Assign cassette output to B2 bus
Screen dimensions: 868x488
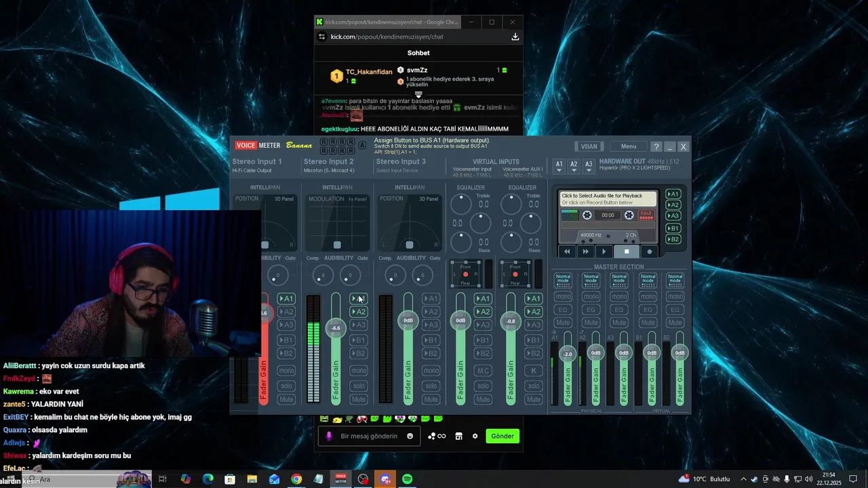click(673, 239)
